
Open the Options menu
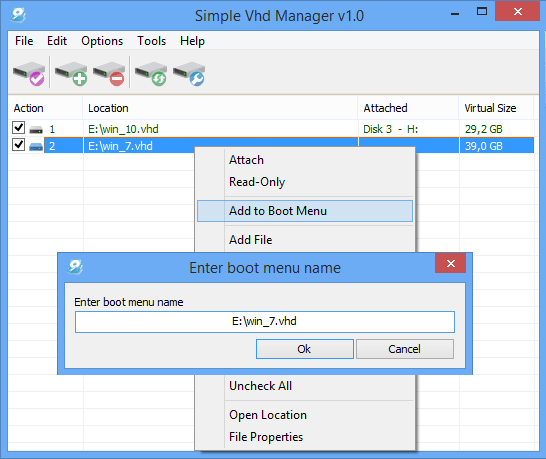point(102,41)
